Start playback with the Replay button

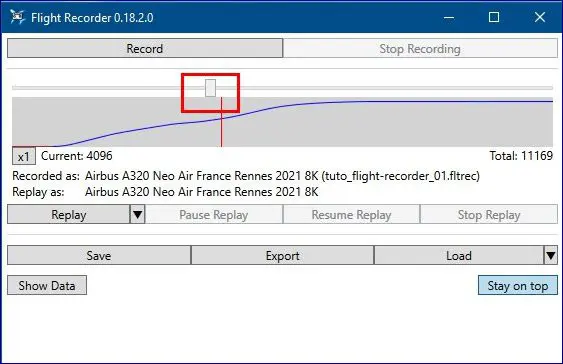pos(69,215)
